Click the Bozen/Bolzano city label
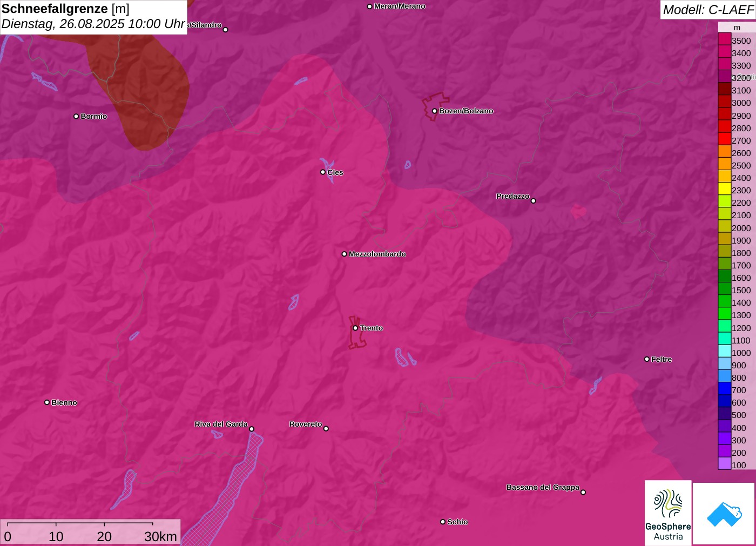This screenshot has width=756, height=546. tap(466, 111)
